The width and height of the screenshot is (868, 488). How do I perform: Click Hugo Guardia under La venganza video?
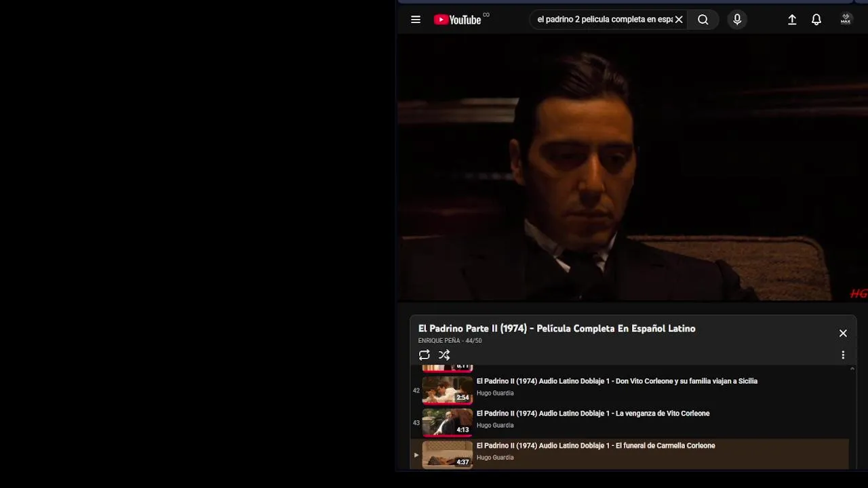[495, 426]
